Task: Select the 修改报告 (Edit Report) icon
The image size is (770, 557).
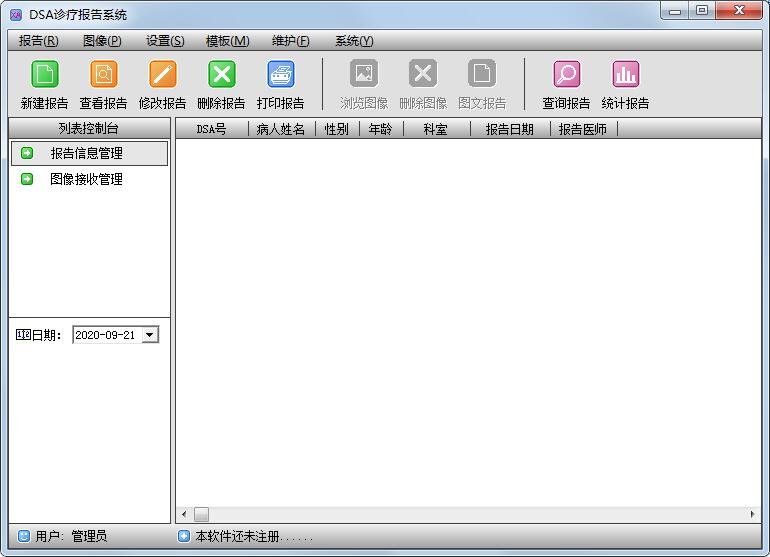Action: [162, 75]
